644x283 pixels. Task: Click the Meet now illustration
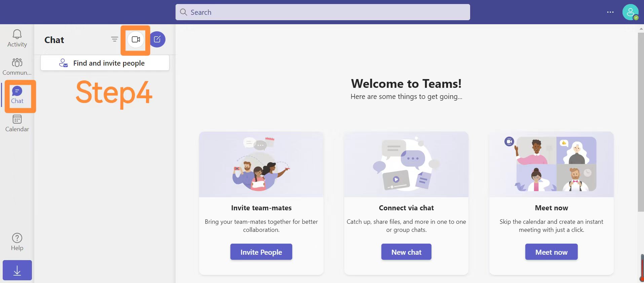551,165
